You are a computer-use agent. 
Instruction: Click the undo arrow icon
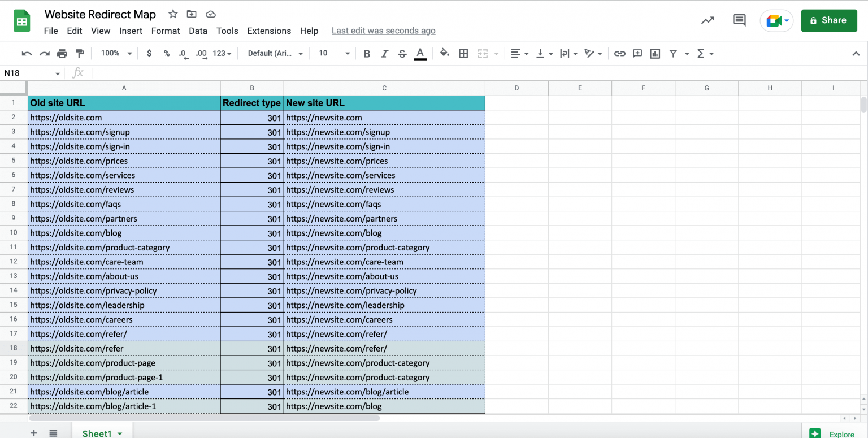click(x=27, y=54)
